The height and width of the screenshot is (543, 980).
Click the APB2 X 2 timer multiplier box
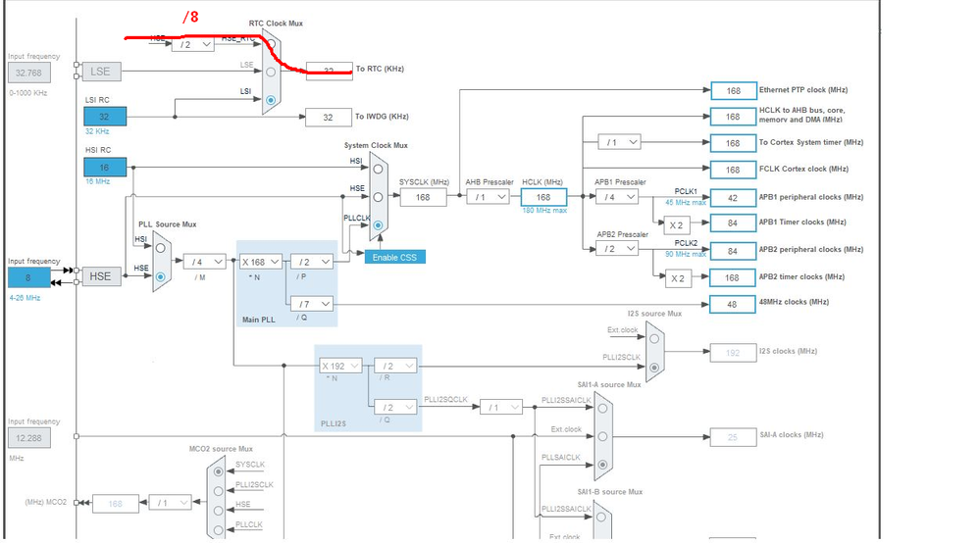tap(678, 278)
